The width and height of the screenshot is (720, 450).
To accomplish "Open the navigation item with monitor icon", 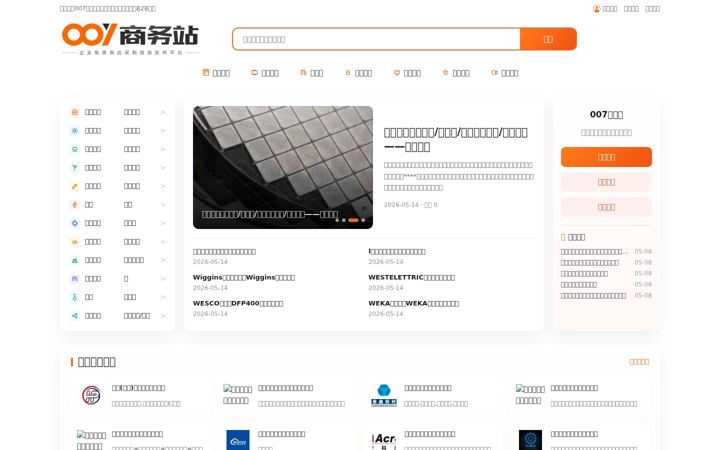I will click(407, 73).
